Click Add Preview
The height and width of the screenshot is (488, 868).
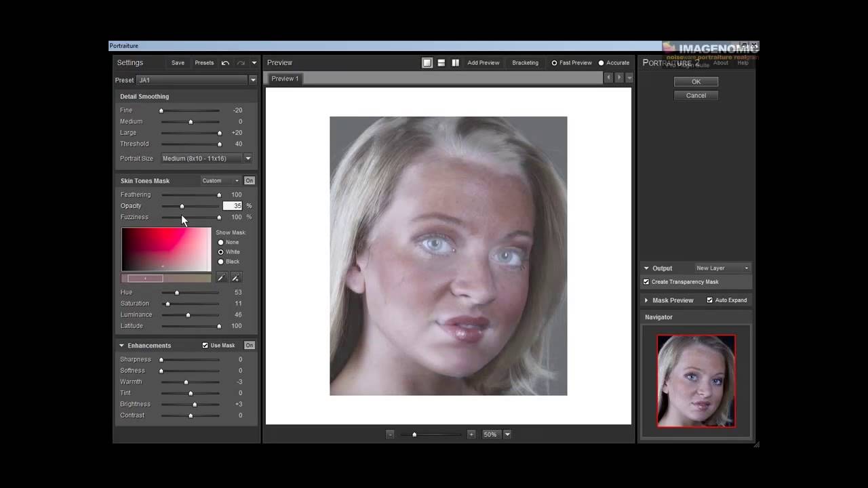(x=484, y=63)
